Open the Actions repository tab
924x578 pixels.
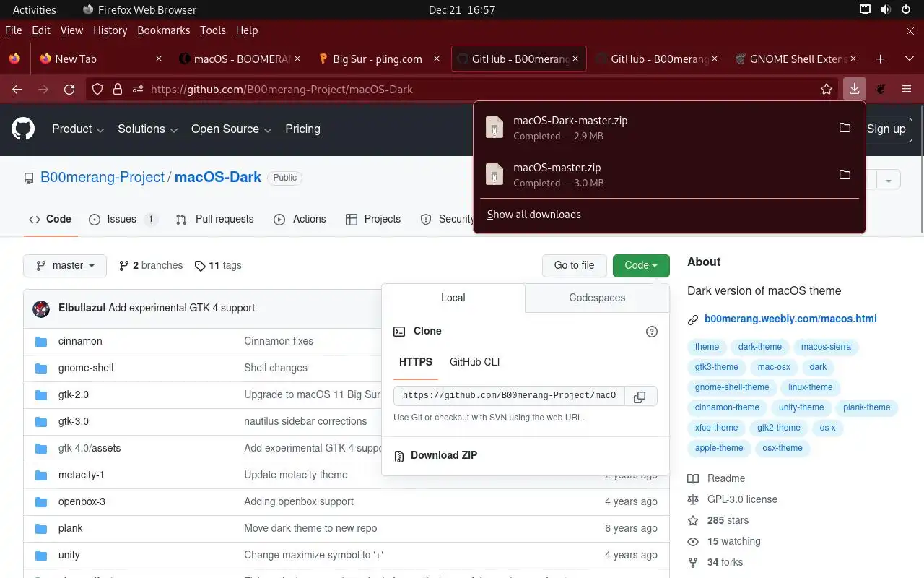click(x=300, y=219)
